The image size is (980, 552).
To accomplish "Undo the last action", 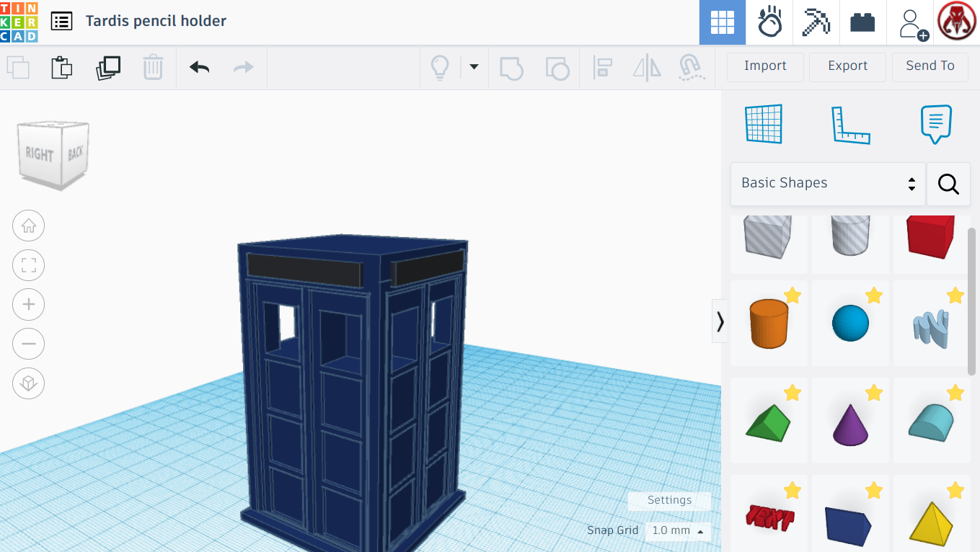I will [200, 68].
